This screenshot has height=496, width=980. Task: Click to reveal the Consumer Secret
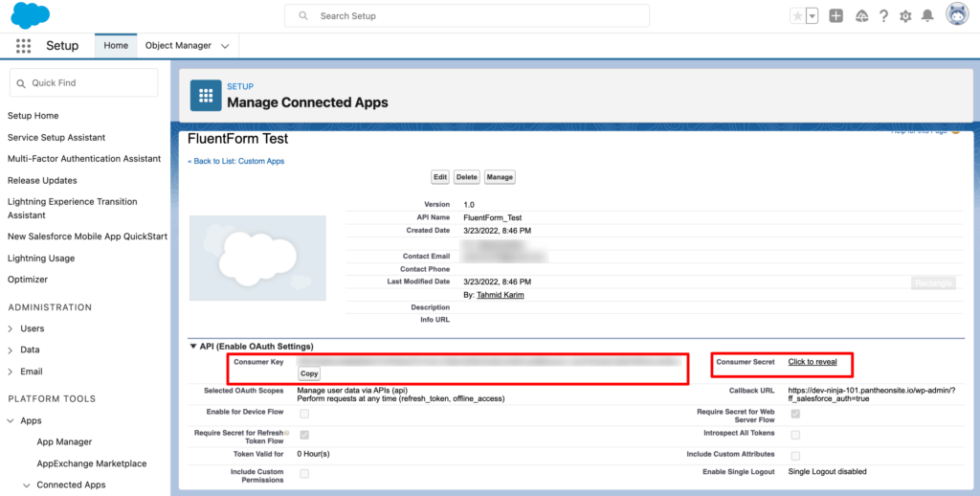click(x=812, y=362)
